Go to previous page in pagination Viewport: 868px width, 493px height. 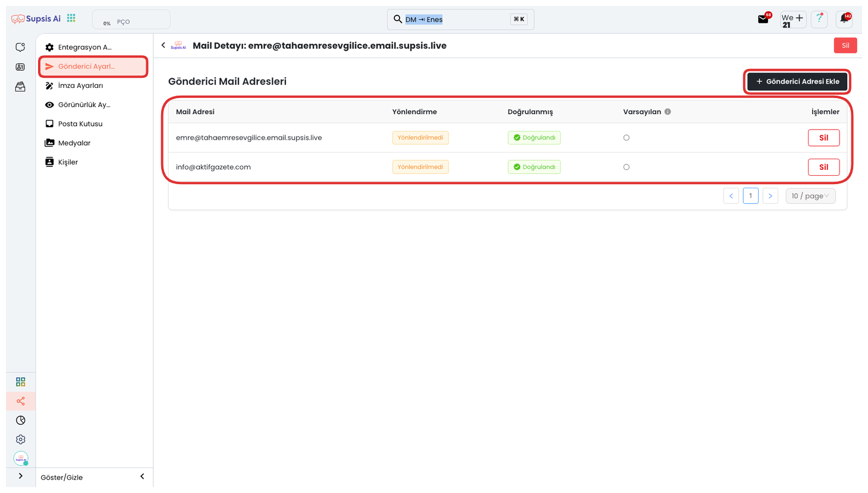pyautogui.click(x=731, y=196)
